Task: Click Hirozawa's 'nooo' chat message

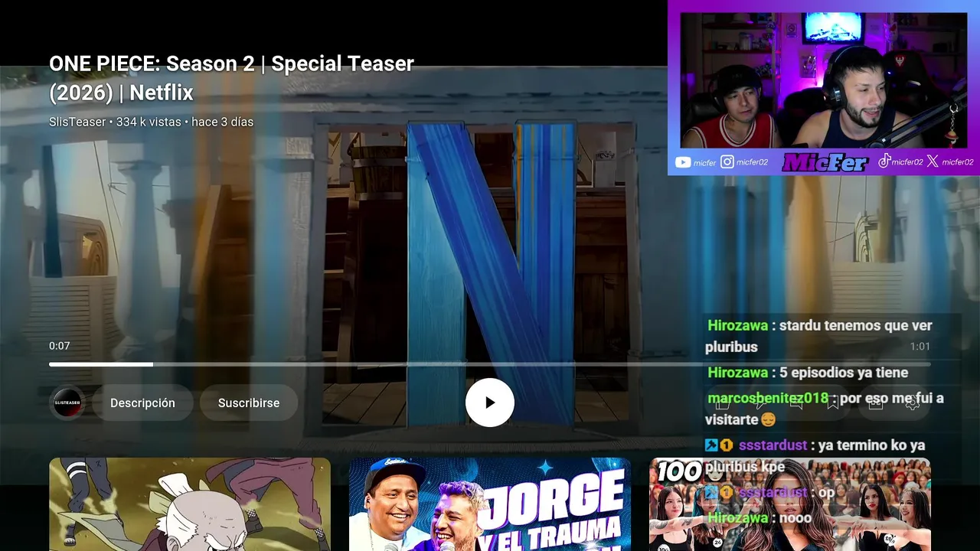Action: coord(759,518)
